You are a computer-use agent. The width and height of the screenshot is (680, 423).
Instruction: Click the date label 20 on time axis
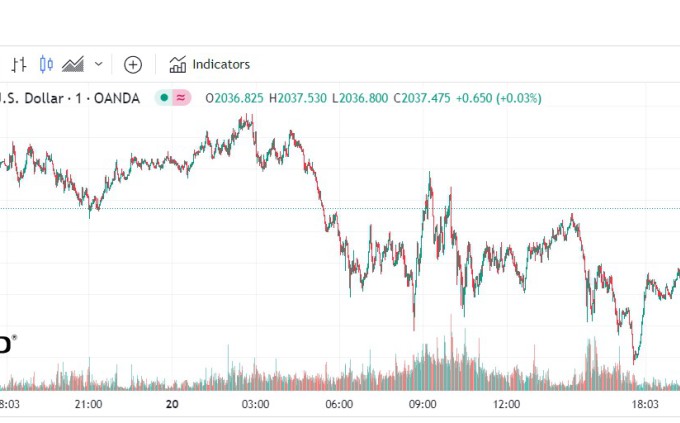pos(172,404)
